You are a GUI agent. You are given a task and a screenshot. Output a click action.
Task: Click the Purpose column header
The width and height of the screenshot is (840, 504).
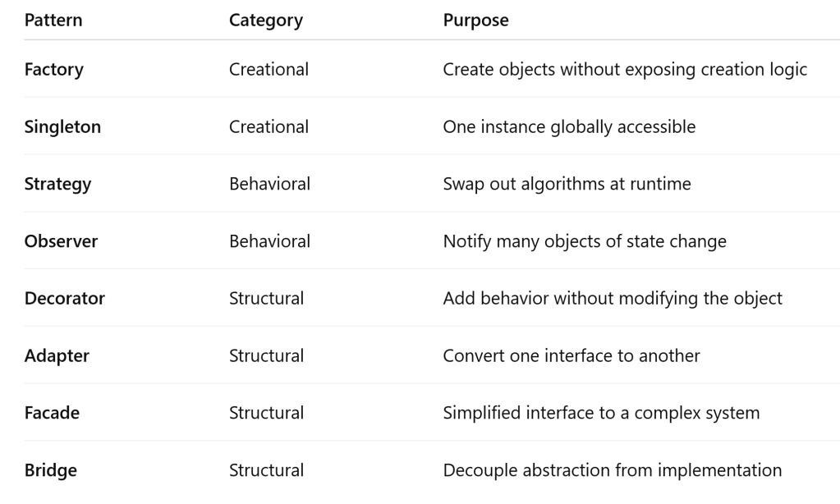pos(475,21)
